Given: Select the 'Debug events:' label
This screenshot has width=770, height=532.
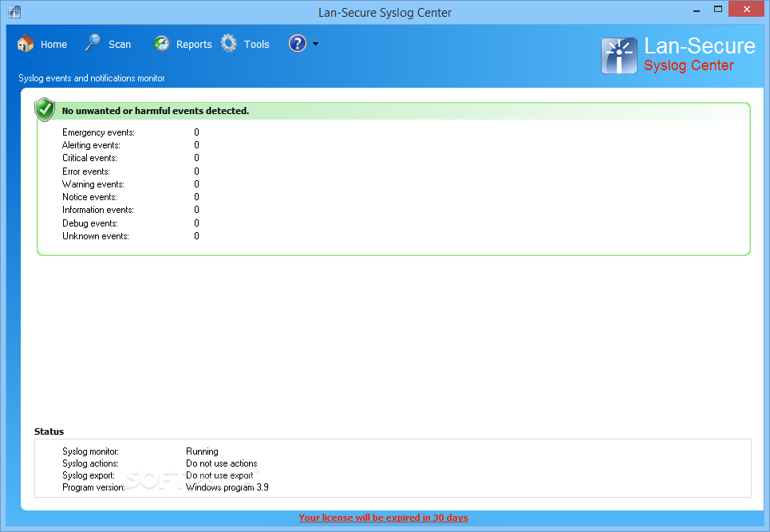Looking at the screenshot, I should point(90,223).
